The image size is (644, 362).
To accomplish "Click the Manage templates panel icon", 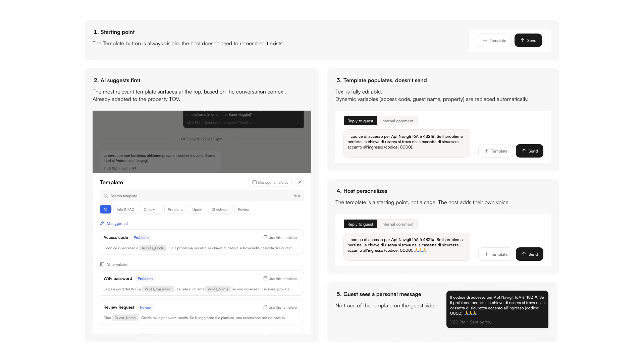I will (255, 182).
